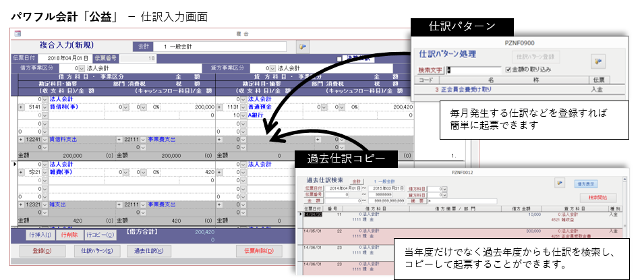Click the 金額 button in the 過去仕訳検索 window
The width and height of the screenshot is (644, 280).
[x=314, y=201]
